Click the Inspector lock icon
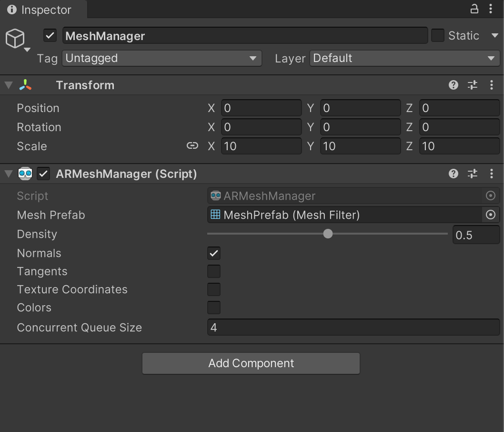504x432 pixels. [474, 9]
